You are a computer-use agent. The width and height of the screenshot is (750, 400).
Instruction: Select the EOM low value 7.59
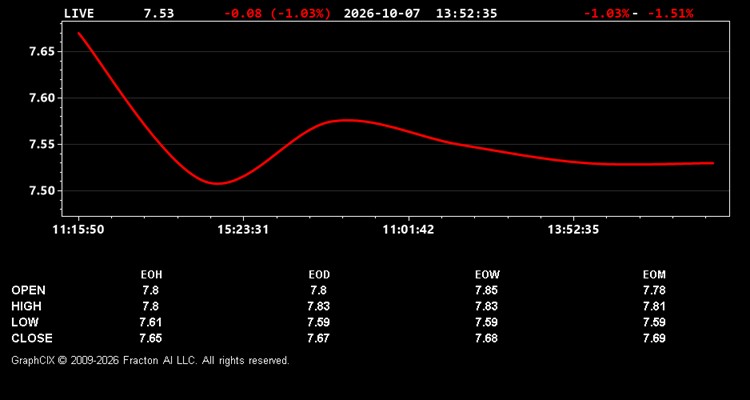pyautogui.click(x=654, y=322)
